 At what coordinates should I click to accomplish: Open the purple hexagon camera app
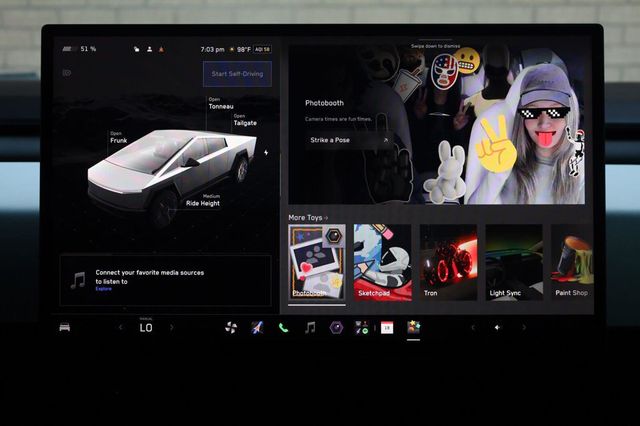coord(336,327)
